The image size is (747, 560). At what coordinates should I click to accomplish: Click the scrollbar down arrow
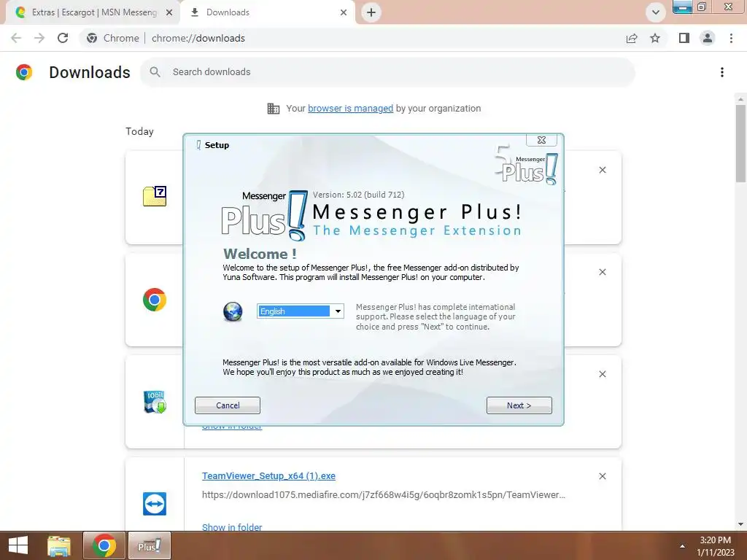740,524
